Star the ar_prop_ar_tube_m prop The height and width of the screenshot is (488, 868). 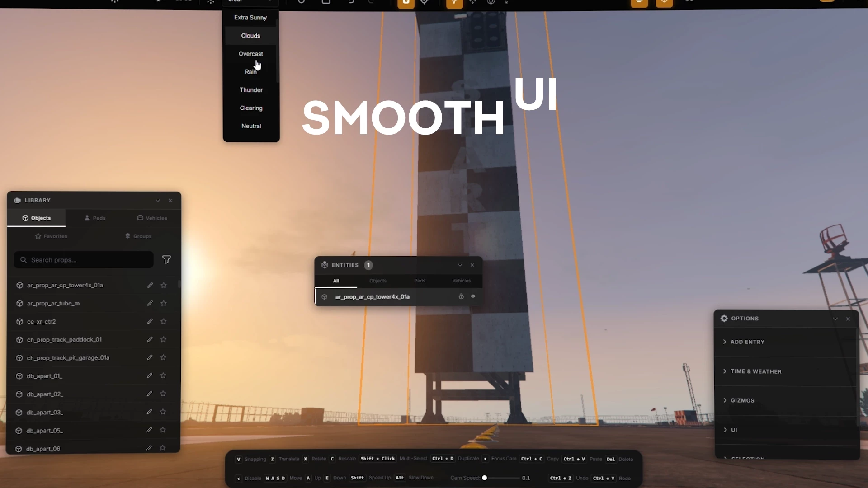[x=164, y=303]
